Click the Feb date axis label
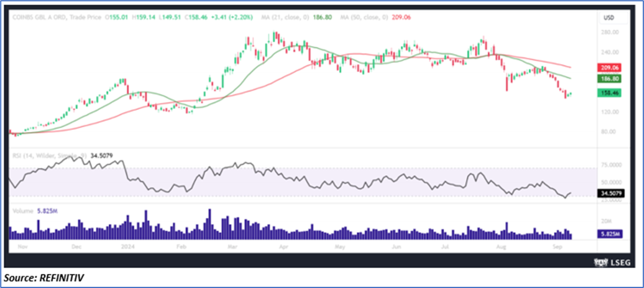 coord(181,247)
